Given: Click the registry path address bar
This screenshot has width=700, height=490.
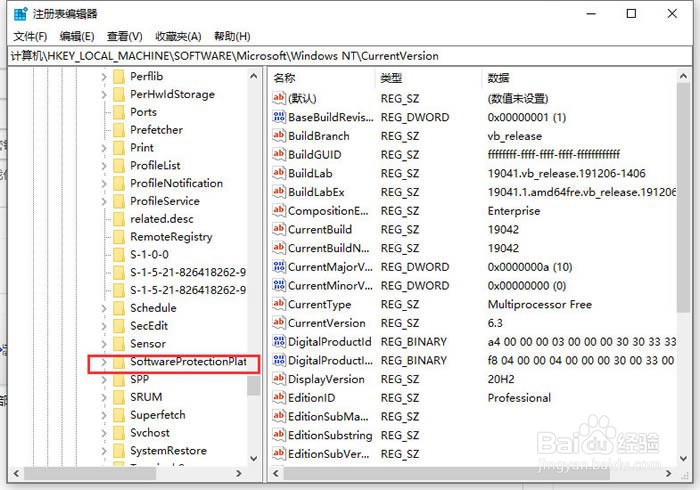Looking at the screenshot, I should click(x=350, y=56).
